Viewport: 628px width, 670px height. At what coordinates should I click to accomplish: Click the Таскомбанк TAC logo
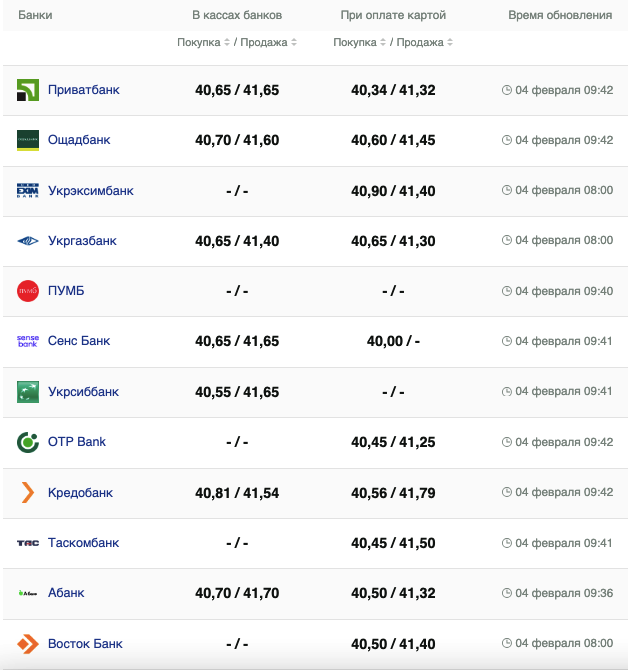[x=28, y=543]
